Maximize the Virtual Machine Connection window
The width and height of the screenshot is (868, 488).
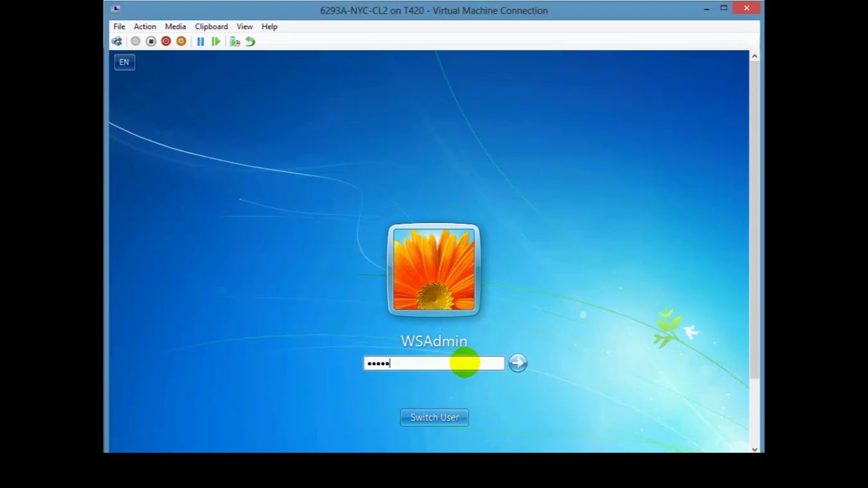pyautogui.click(x=724, y=9)
